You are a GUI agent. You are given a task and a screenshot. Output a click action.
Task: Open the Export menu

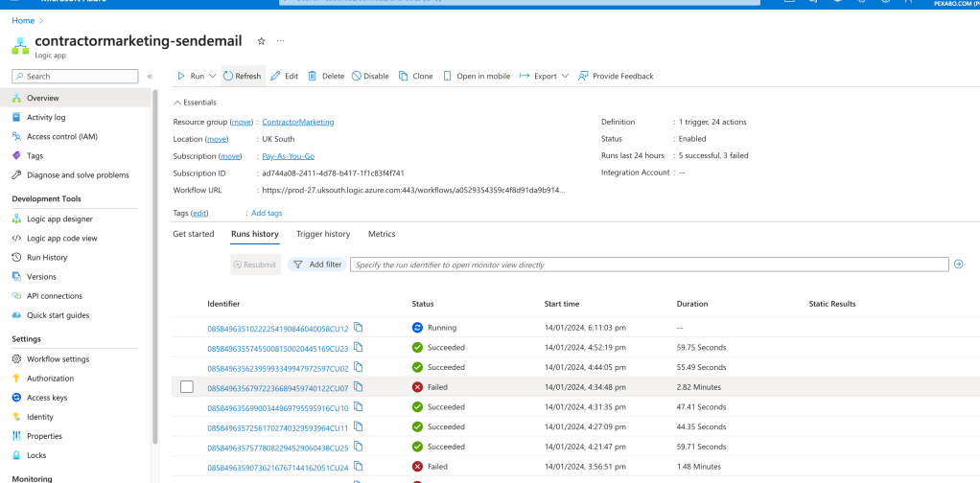point(544,77)
